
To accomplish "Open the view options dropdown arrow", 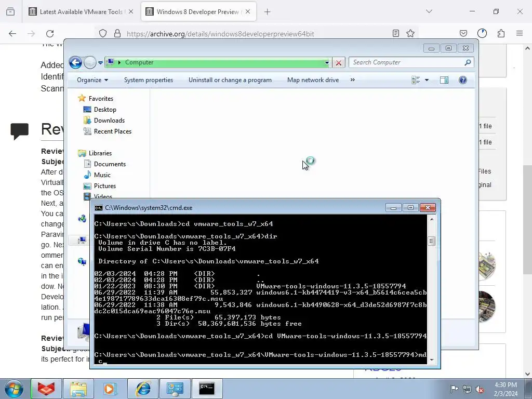I will (x=427, y=80).
